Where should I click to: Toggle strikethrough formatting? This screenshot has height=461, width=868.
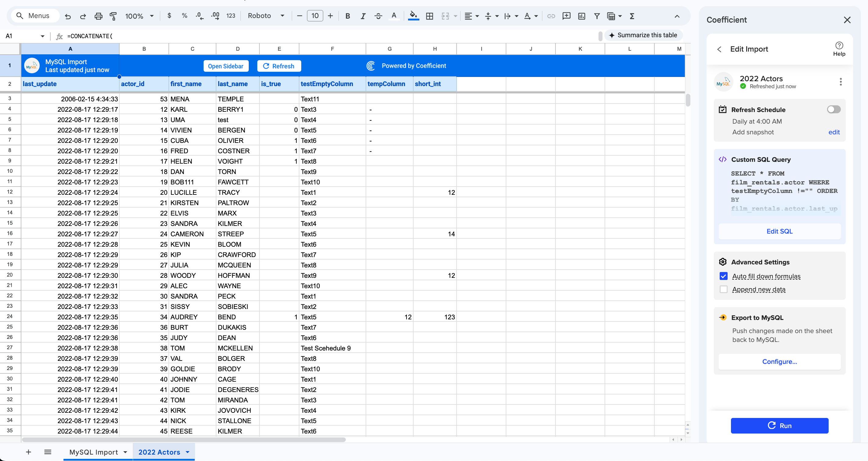click(x=378, y=16)
